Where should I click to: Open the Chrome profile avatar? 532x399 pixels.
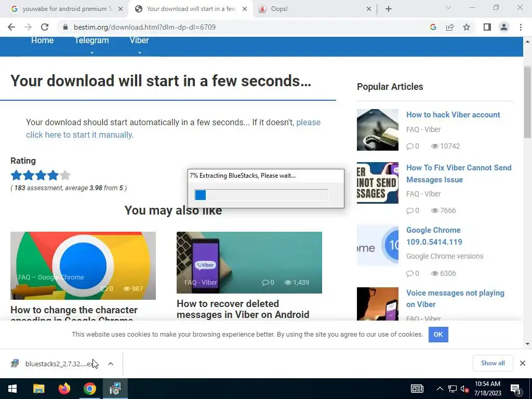(x=504, y=27)
